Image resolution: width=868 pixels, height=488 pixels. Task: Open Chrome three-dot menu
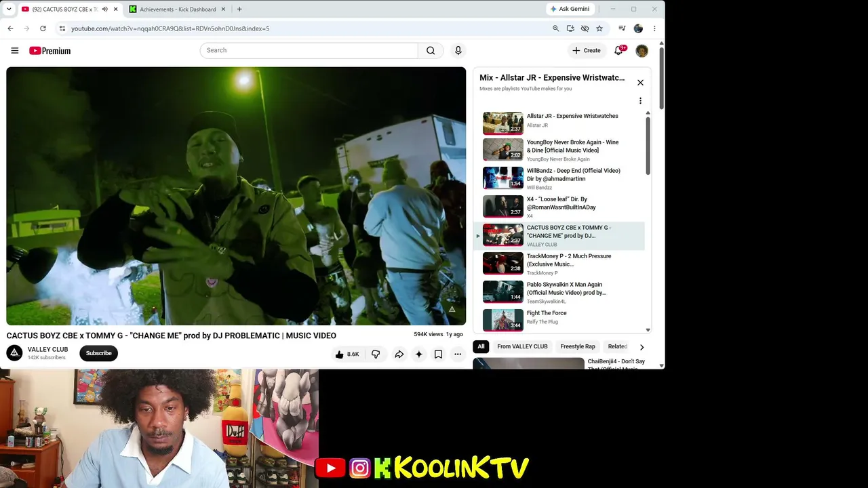pos(654,28)
